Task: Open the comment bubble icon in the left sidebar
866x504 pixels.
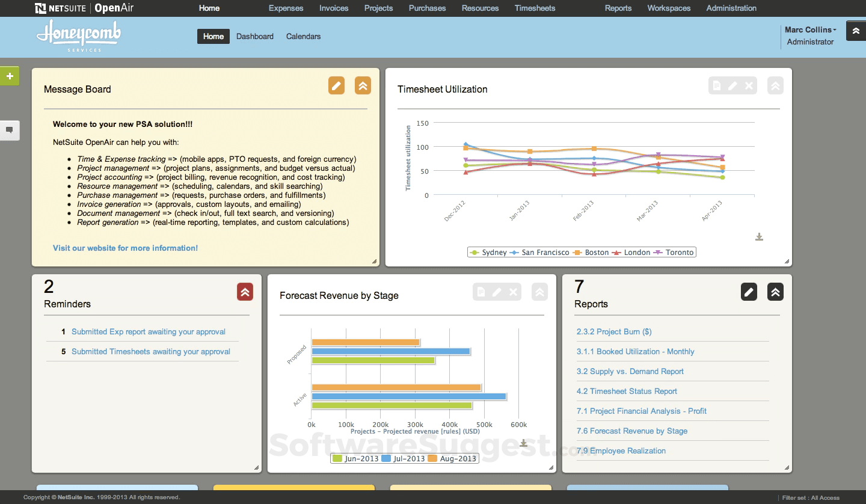Action: coord(9,131)
